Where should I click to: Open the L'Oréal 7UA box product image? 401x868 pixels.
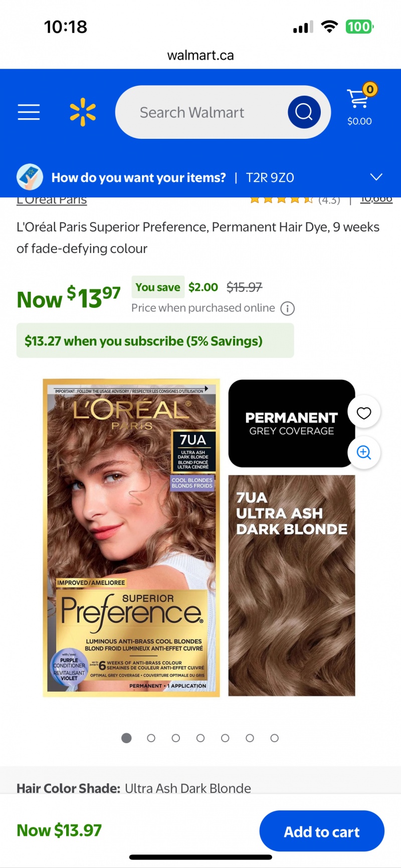(131, 538)
